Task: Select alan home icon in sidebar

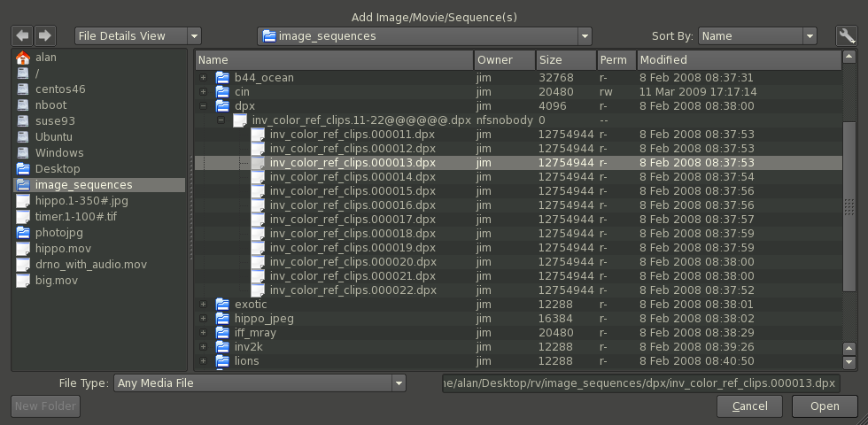Action: [x=23, y=58]
